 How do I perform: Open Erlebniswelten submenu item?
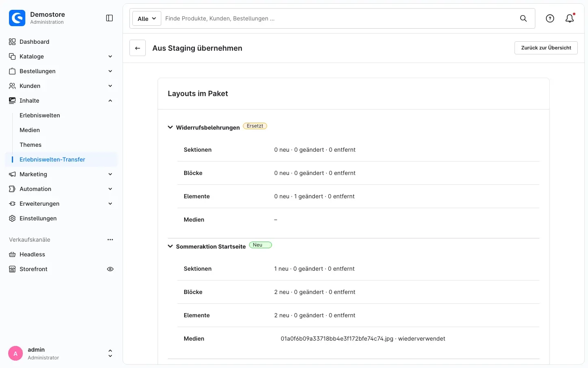point(40,115)
